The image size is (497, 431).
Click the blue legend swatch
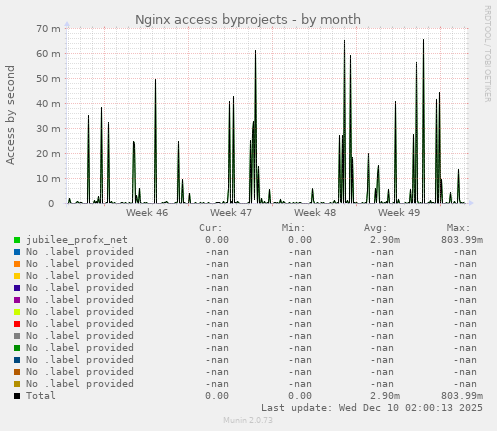[x=17, y=252]
